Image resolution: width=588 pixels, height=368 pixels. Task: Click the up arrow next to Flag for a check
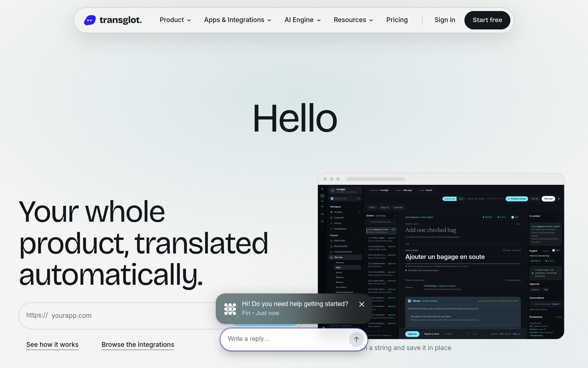468,334
